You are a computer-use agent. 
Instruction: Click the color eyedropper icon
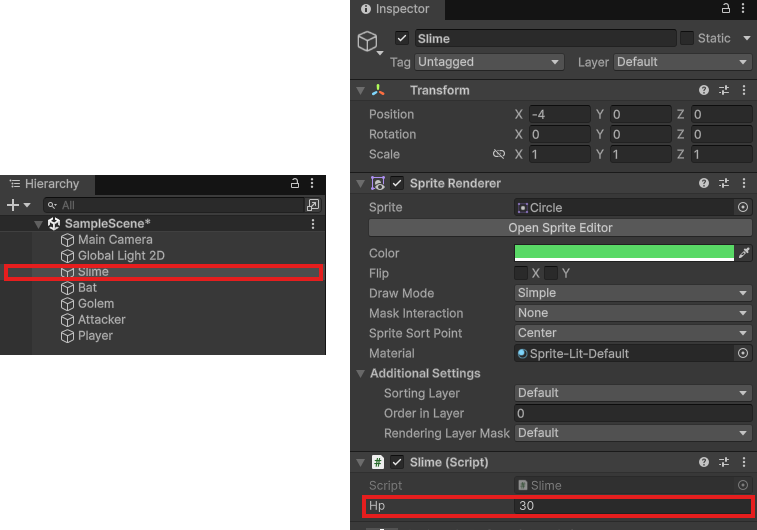(744, 253)
